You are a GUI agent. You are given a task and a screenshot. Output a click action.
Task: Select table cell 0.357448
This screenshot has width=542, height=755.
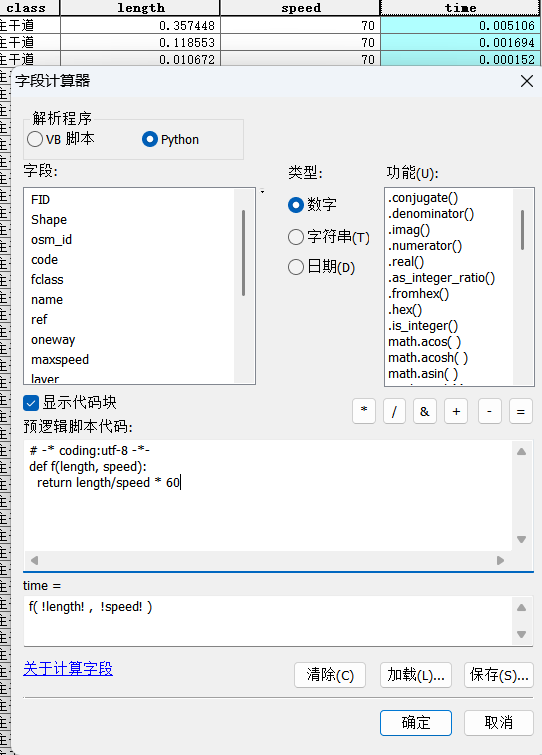pos(141,26)
